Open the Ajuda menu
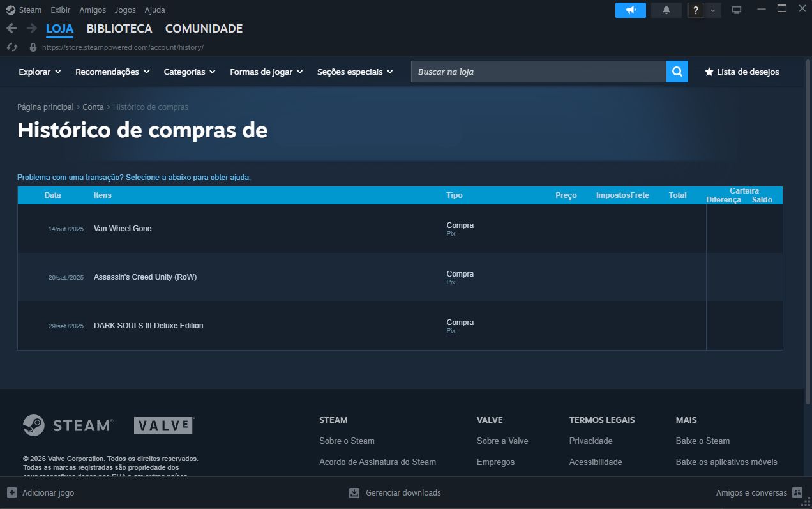Screen dimensions: 812x509 tap(154, 10)
